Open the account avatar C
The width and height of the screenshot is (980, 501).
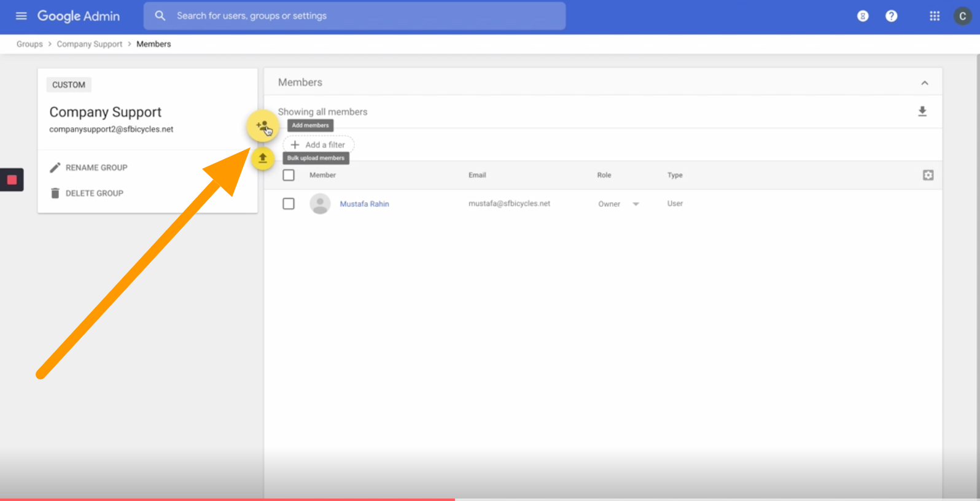point(962,16)
